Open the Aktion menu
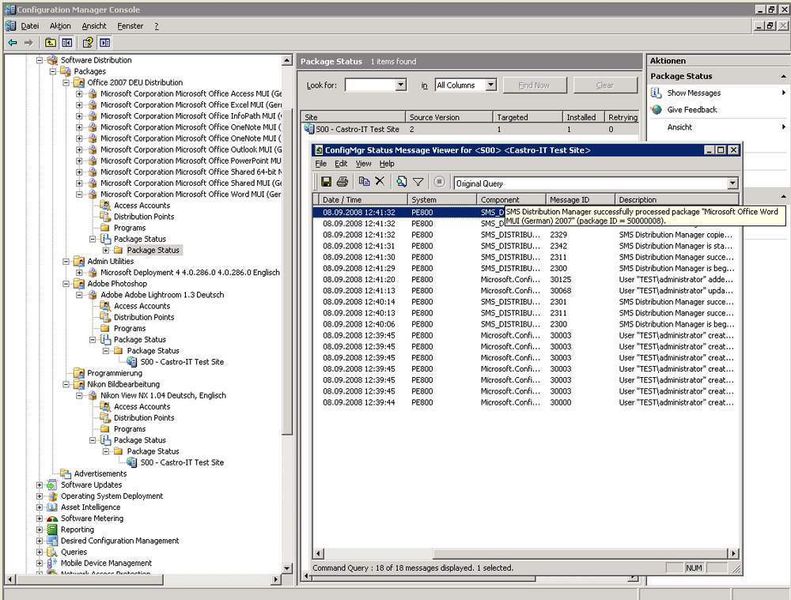 pos(60,26)
